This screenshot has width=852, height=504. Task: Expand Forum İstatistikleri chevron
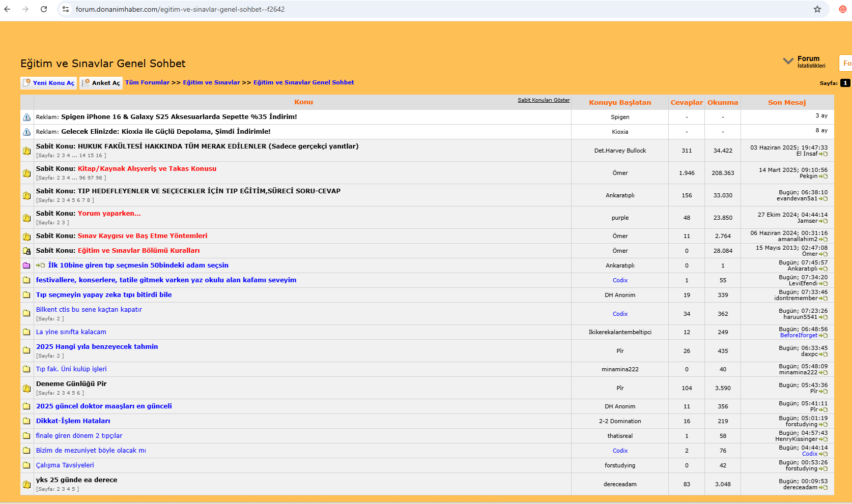(x=788, y=61)
